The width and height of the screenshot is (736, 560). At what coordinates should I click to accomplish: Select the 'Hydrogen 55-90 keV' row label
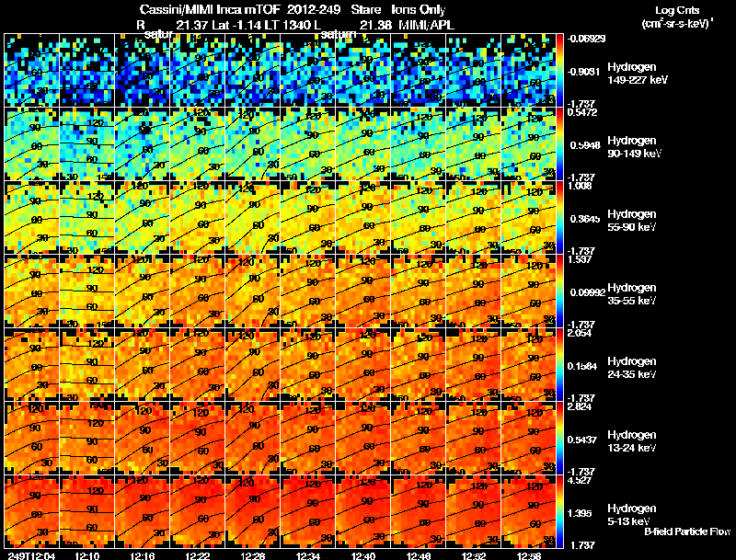pyautogui.click(x=632, y=221)
